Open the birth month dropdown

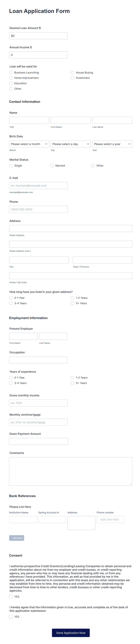(29, 144)
